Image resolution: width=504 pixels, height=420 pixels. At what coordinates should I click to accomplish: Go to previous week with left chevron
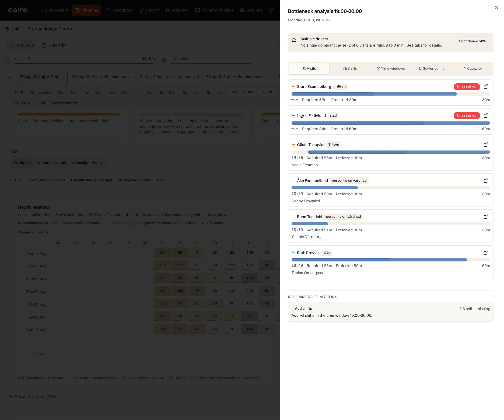coord(10,77)
